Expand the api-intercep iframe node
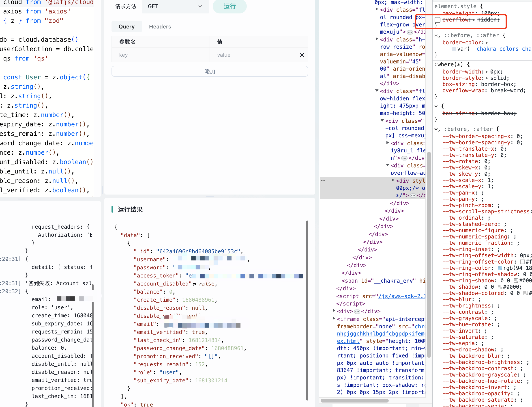This screenshot has height=407, width=532. [x=334, y=319]
